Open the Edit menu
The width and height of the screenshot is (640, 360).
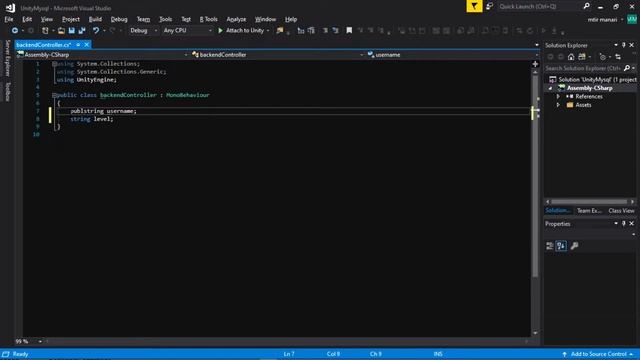(27, 19)
